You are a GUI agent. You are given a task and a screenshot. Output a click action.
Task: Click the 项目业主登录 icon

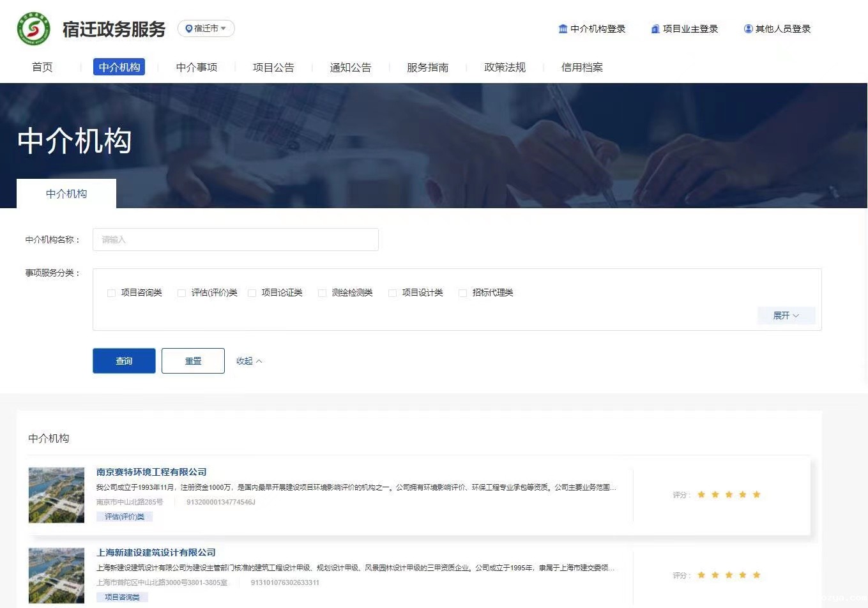(655, 29)
